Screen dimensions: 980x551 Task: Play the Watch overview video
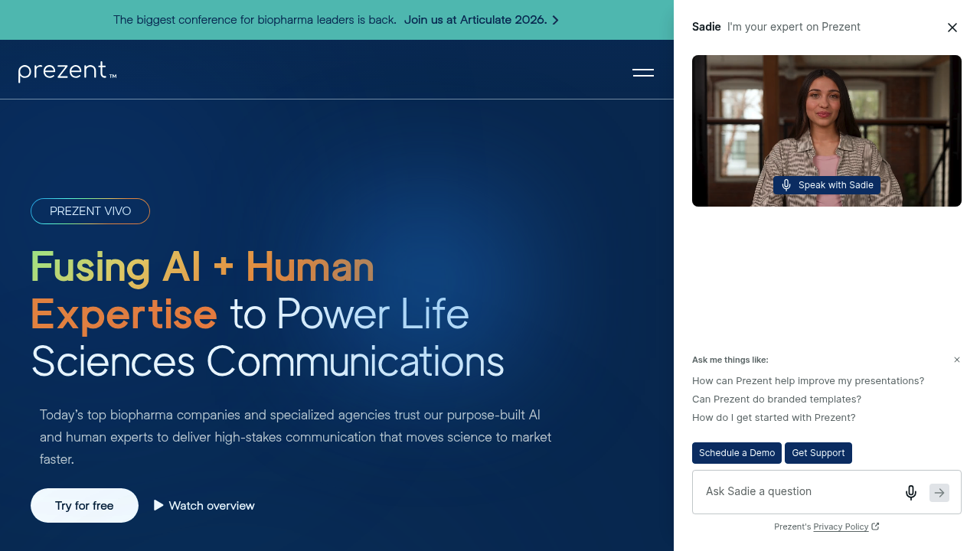(x=204, y=506)
